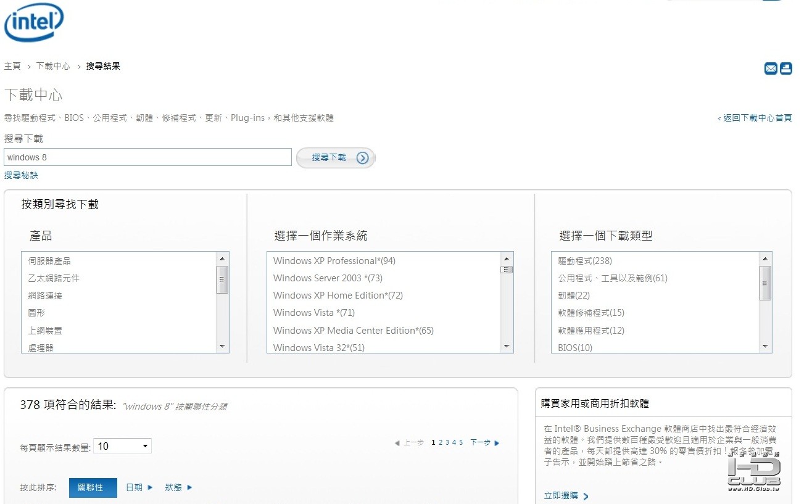Choose Windows XP Media Center Edition*(65)

pos(354,331)
